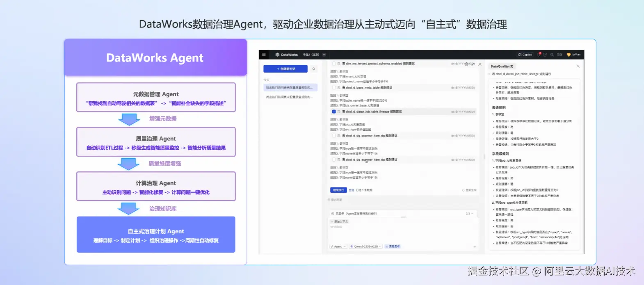Select the DataQuality (9) tab

502,66
